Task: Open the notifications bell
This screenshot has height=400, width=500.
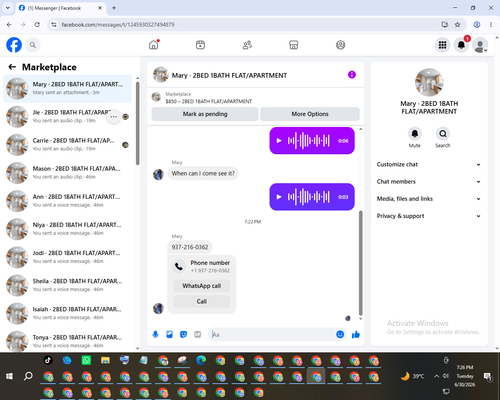Action: [461, 45]
